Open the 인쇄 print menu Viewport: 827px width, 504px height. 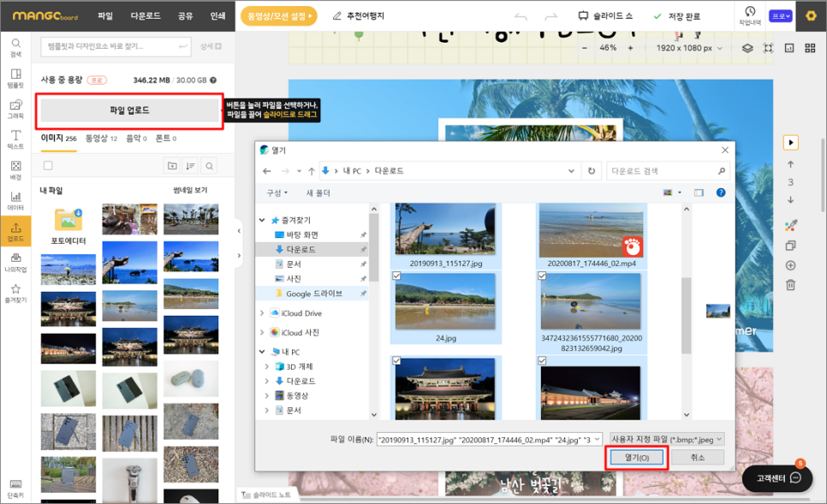coord(217,15)
